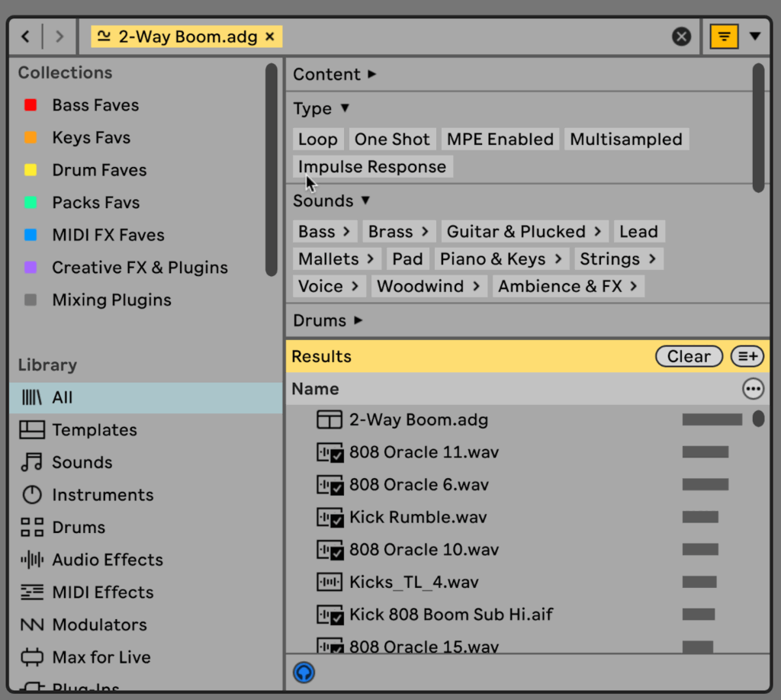
Task: Open the results options ellipsis icon
Action: click(754, 389)
